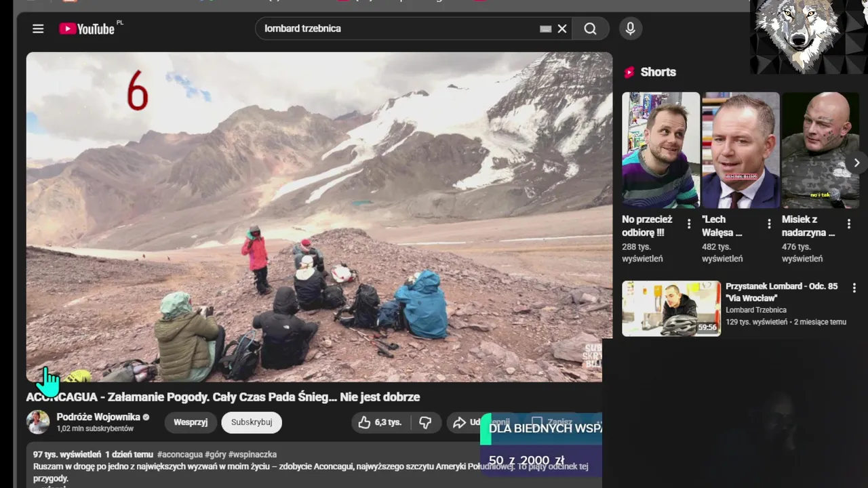Image resolution: width=868 pixels, height=488 pixels.
Task: Start voice search with the microphone
Action: tap(630, 28)
